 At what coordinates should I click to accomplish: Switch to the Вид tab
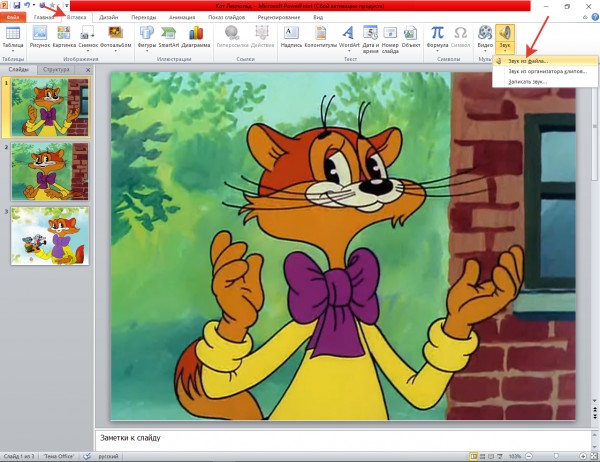[x=318, y=17]
